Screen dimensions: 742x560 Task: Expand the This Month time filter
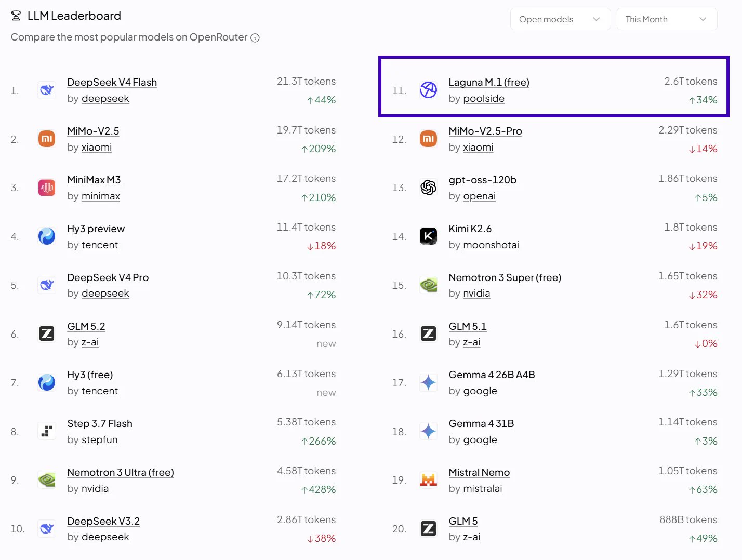pos(667,19)
